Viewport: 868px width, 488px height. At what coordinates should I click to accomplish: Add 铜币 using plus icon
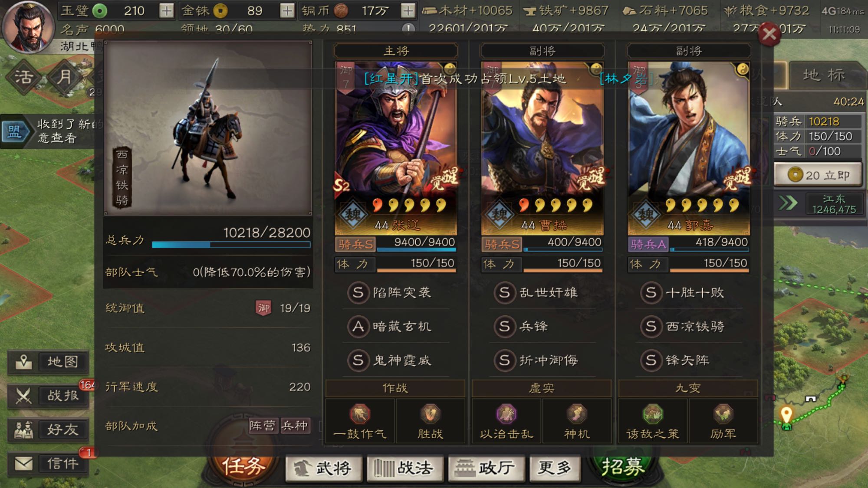click(408, 11)
